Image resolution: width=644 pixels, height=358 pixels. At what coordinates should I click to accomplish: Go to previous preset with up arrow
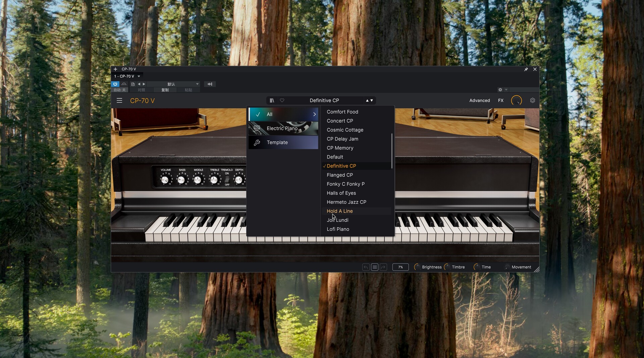point(367,100)
